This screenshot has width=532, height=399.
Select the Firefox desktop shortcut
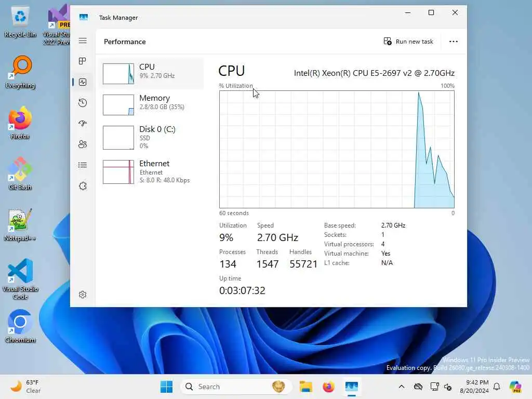pos(20,123)
